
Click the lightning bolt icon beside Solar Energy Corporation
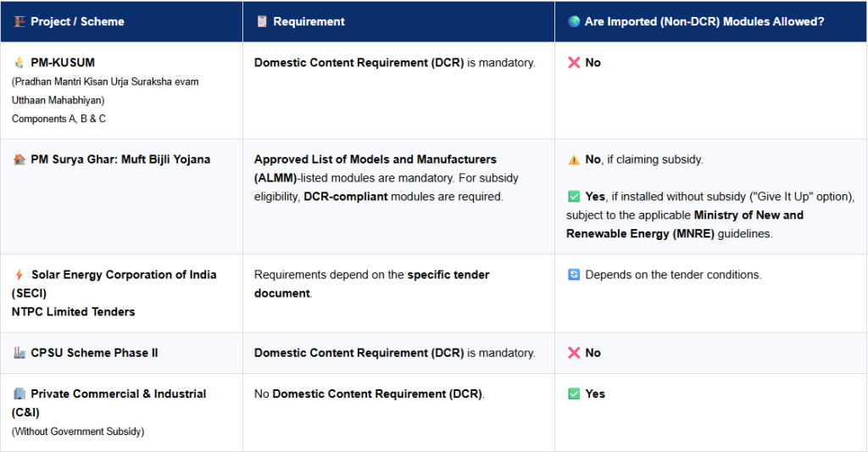click(x=19, y=275)
